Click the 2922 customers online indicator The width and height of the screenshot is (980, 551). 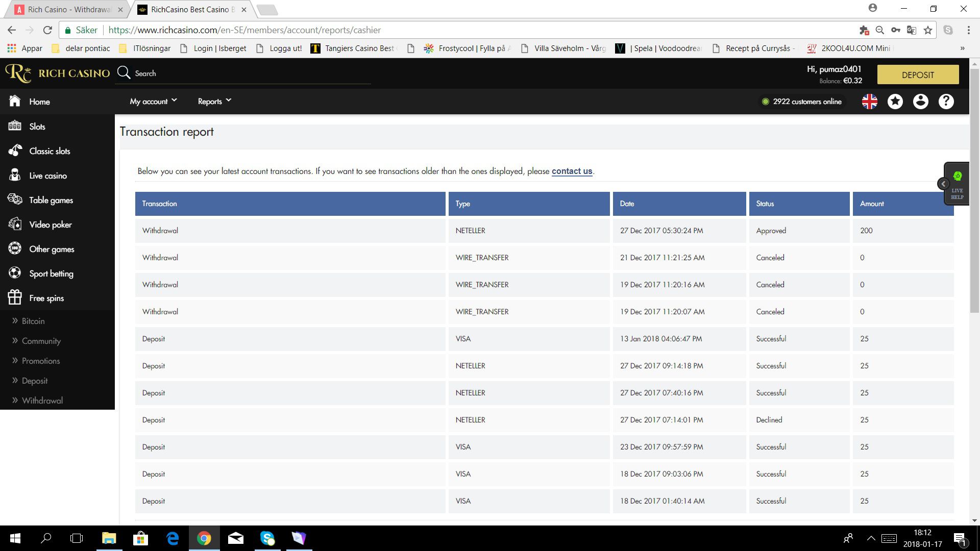(x=801, y=102)
